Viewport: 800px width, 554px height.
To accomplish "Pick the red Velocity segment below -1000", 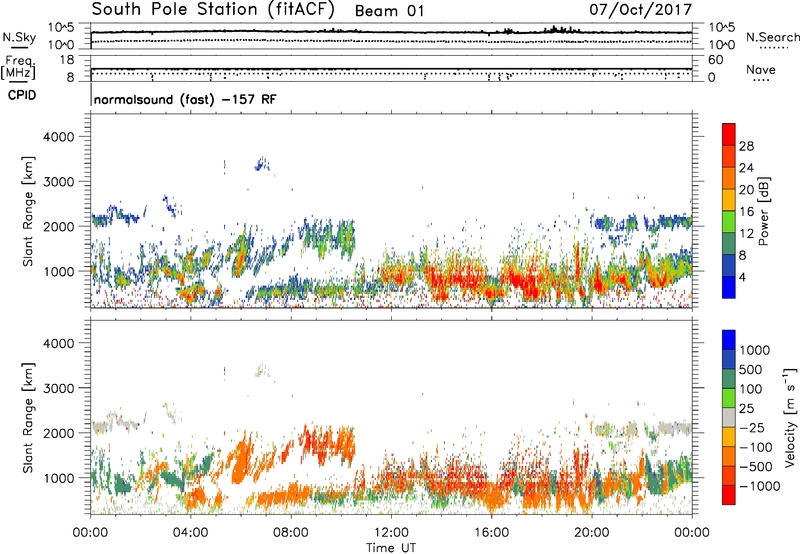I will [729, 495].
